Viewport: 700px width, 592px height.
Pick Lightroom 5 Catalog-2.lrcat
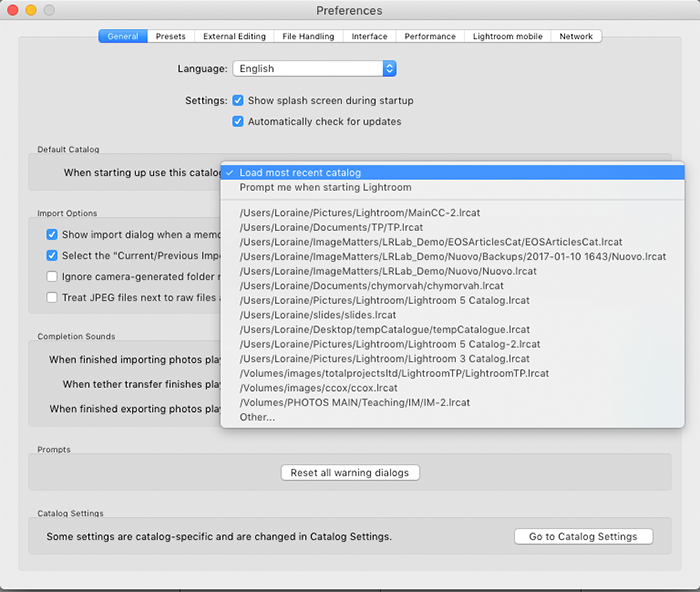pyautogui.click(x=452, y=344)
